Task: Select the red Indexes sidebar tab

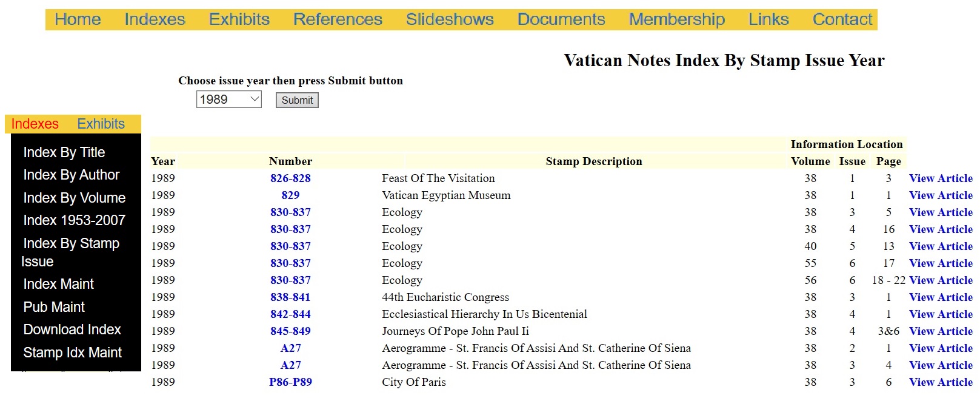Action: [35, 124]
